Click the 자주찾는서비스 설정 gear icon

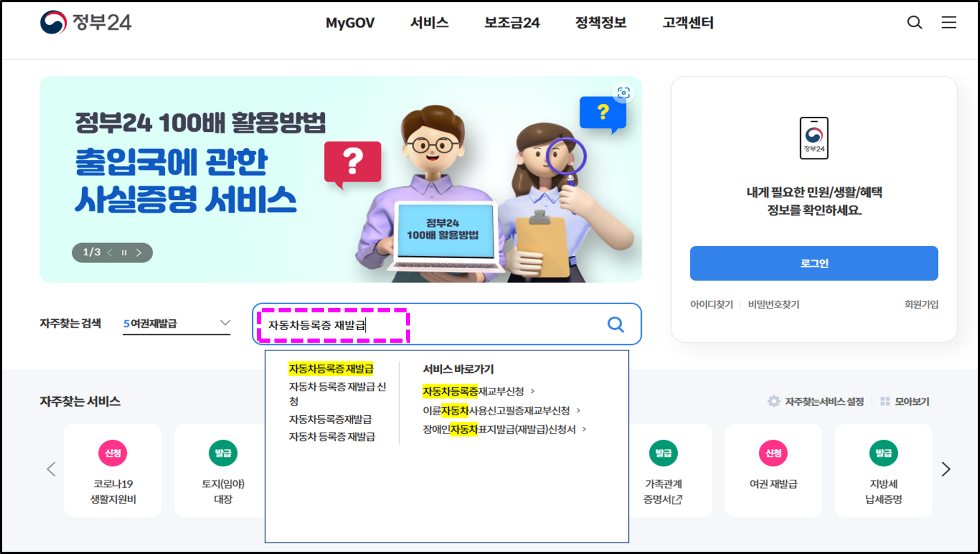pyautogui.click(x=774, y=401)
